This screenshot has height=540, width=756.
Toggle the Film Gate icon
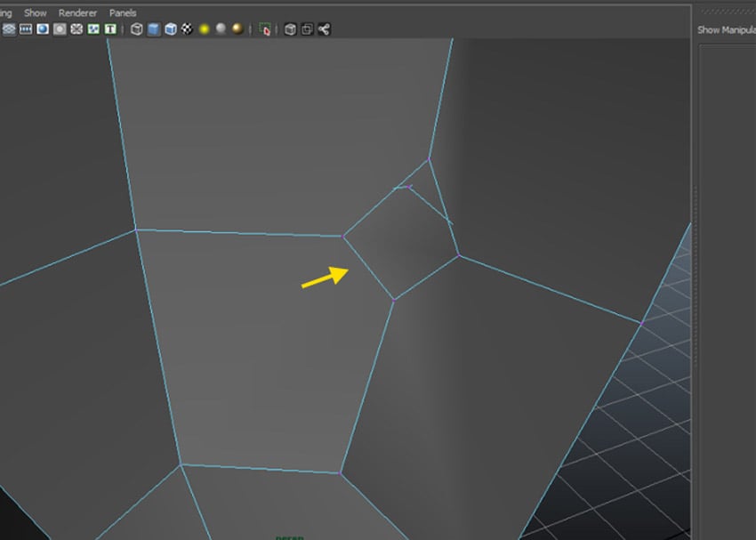(x=26, y=29)
